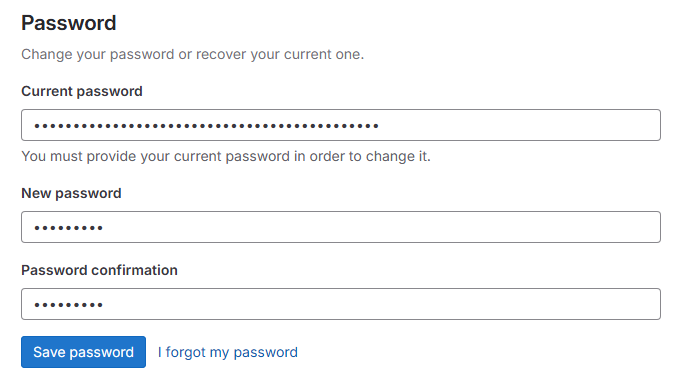
Task: Click first masked dot in New password field
Action: pyautogui.click(x=37, y=228)
